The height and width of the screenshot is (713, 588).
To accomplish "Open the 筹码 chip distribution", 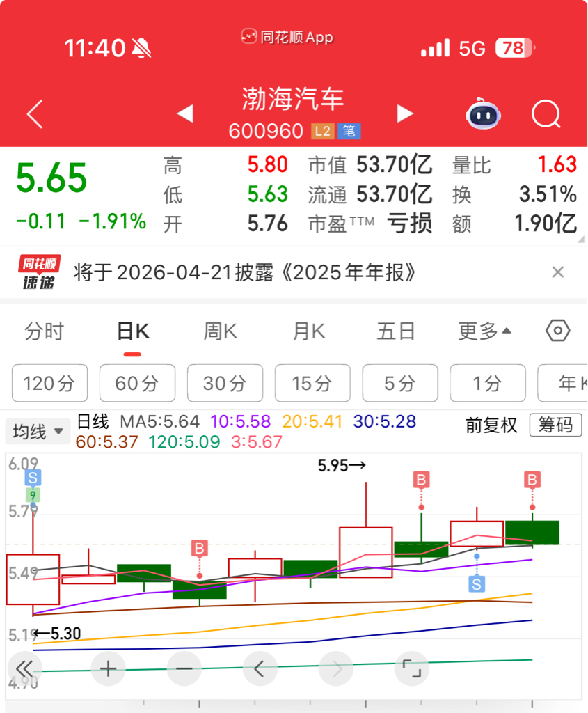I will pos(555,425).
